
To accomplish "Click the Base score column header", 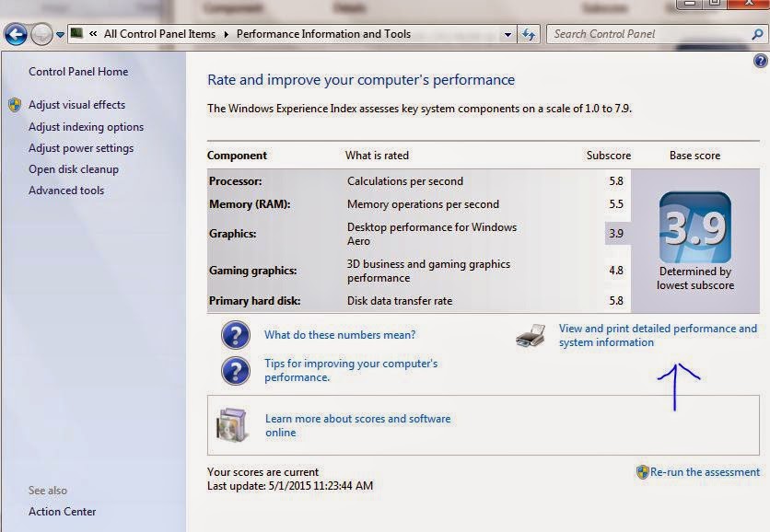I will [x=694, y=156].
